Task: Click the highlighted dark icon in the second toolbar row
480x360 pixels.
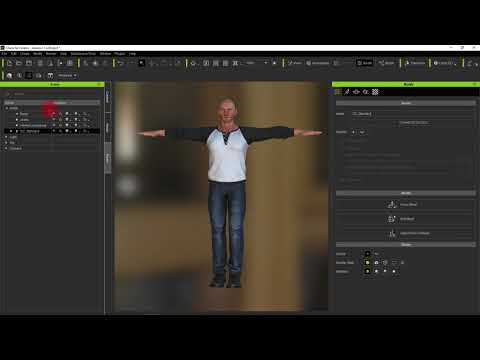Action: tap(29, 76)
